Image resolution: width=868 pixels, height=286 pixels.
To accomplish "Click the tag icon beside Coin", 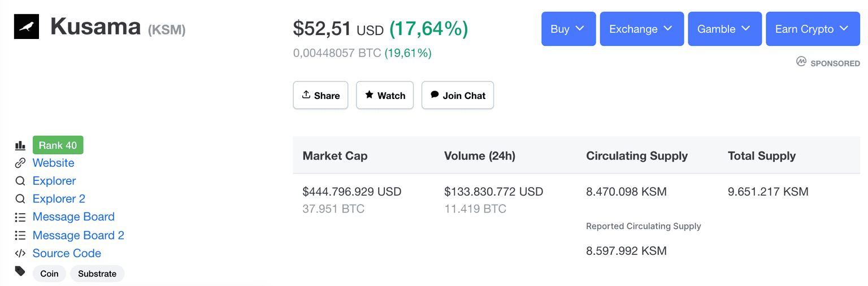I will pyautogui.click(x=20, y=271).
